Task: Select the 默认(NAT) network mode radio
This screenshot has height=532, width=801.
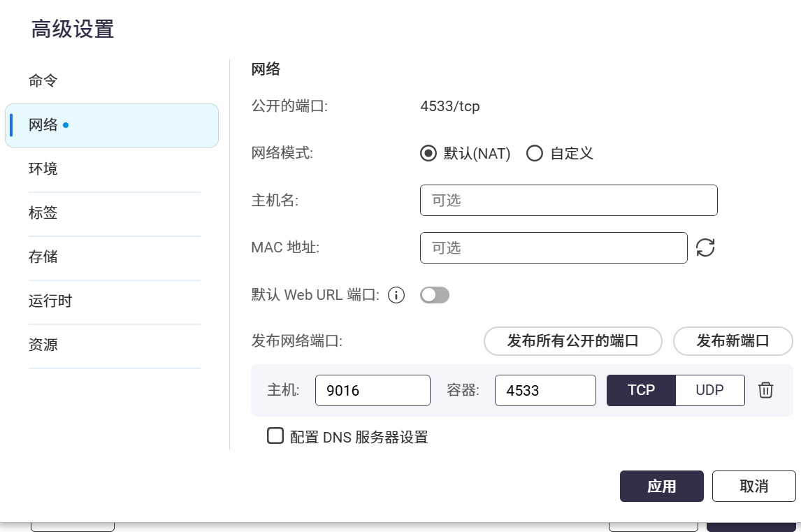Action: pos(428,154)
